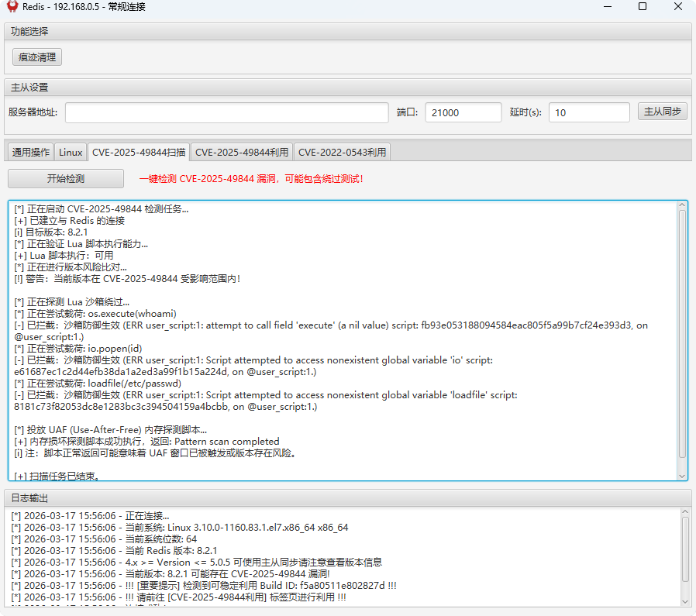Click log line '当前 Redis 版本: 8.2.1'
The height and width of the screenshot is (616, 696).
click(x=115, y=550)
